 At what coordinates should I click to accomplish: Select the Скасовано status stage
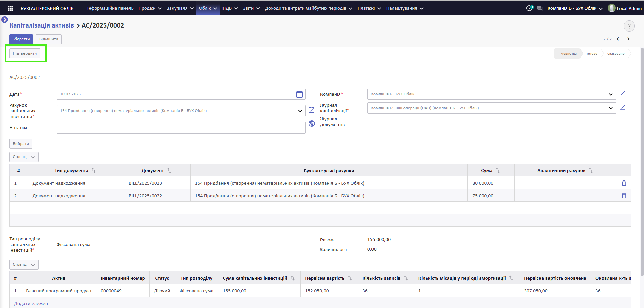(x=616, y=54)
